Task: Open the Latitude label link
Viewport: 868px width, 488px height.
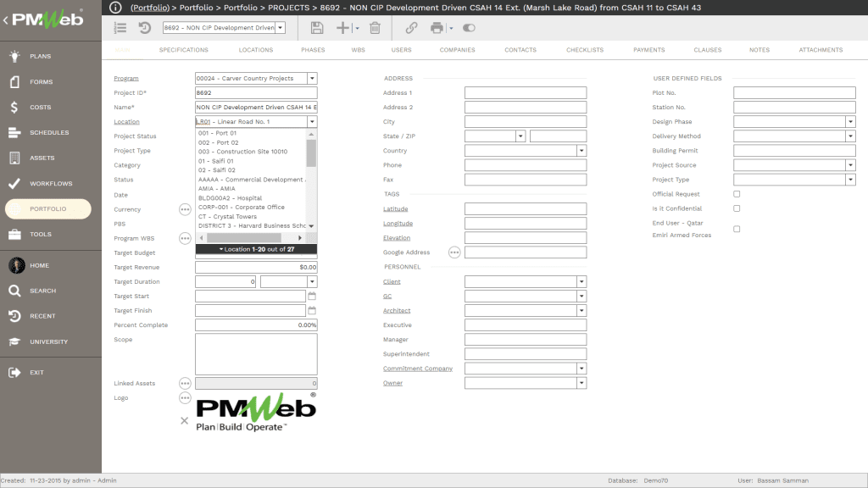Action: click(395, 209)
